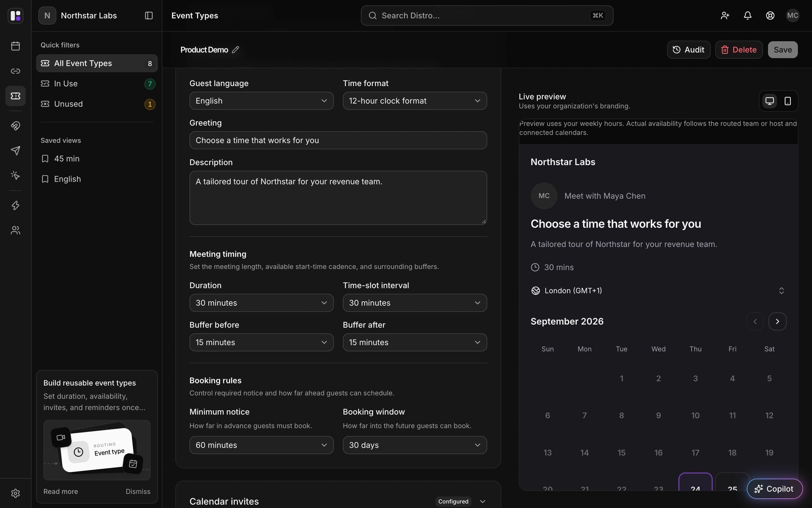The height and width of the screenshot is (508, 812).
Task: Select the In Use filter
Action: click(97, 84)
